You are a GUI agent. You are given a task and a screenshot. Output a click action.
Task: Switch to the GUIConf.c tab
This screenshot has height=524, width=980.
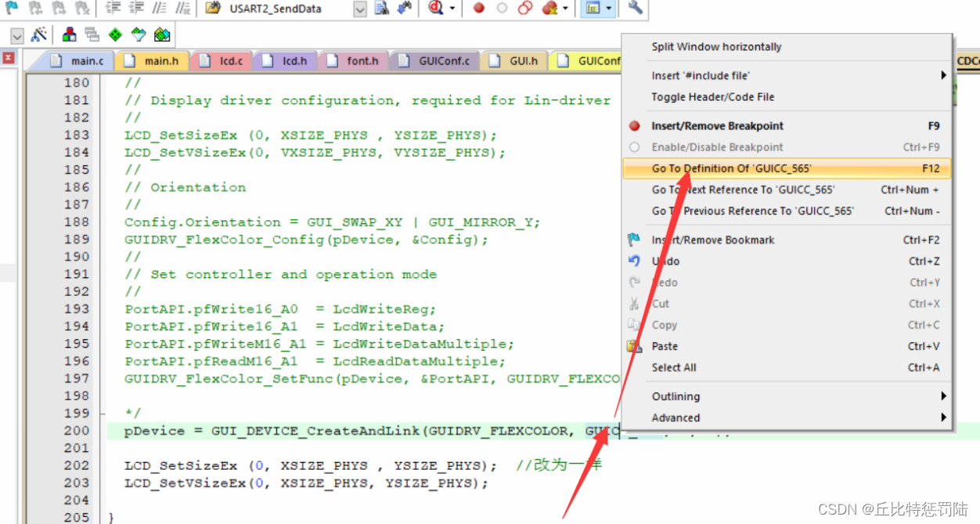[x=434, y=60]
